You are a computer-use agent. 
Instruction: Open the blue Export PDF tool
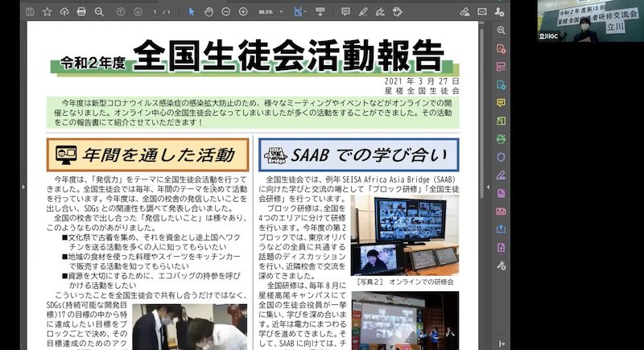(x=501, y=85)
